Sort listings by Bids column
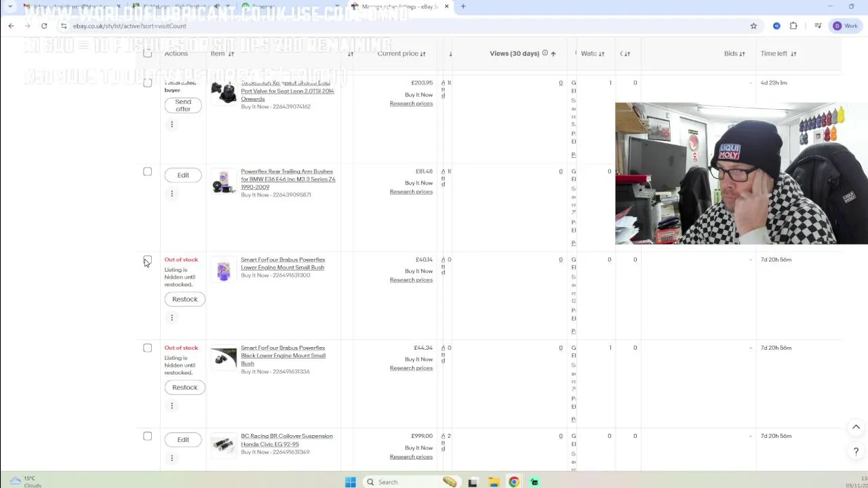Screen dimensions: 868x488 tap(734, 54)
